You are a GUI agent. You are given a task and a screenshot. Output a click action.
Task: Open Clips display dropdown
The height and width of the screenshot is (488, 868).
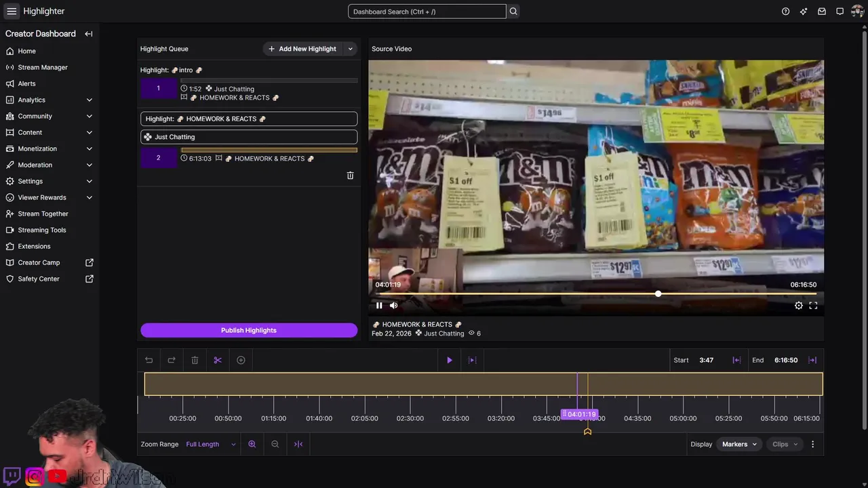(785, 445)
